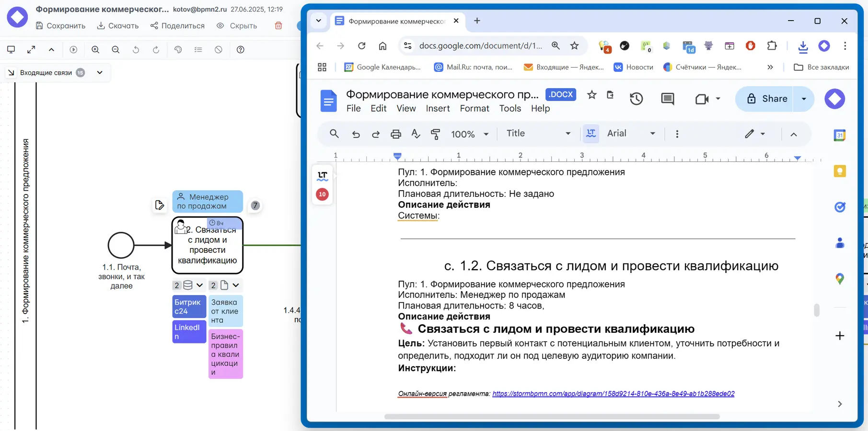Open Chrome downloads icon
Viewport: 868px width, 431px height.
[x=803, y=46]
